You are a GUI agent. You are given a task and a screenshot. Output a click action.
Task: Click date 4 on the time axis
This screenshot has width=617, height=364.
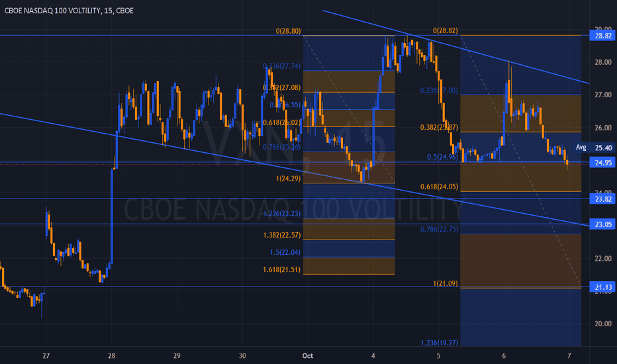coord(373,356)
